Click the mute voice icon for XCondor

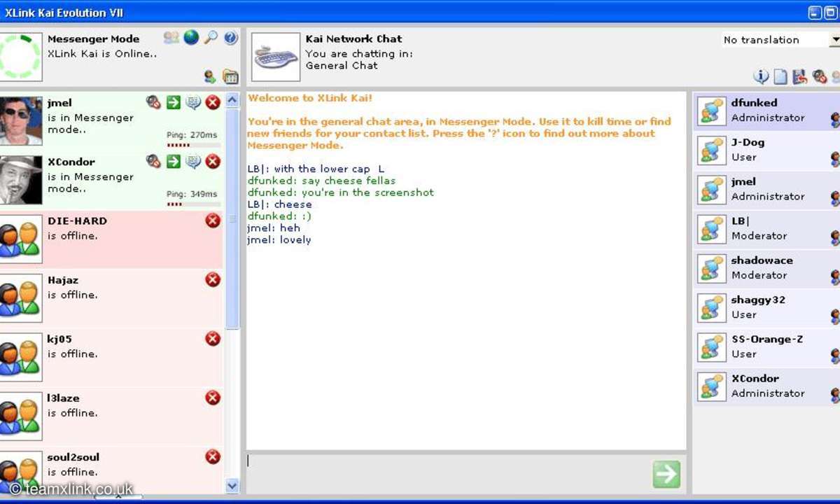[x=153, y=162]
